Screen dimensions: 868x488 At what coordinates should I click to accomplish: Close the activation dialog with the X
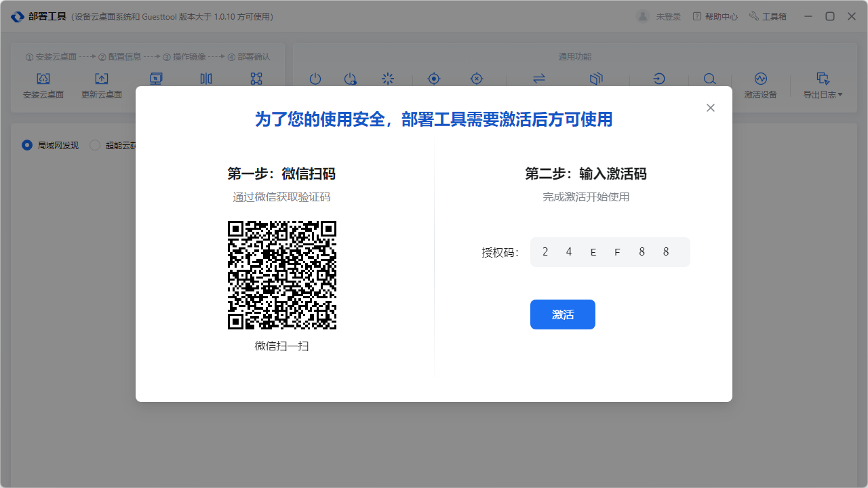(711, 108)
